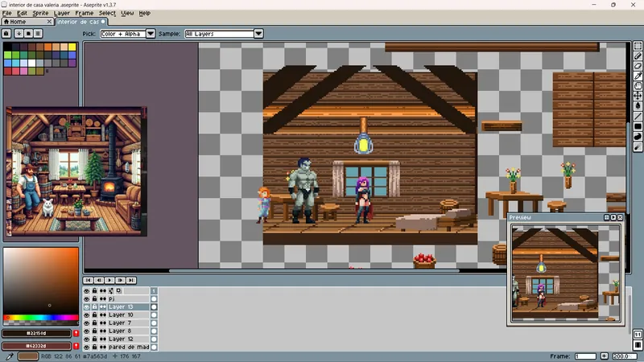644x362 pixels.
Task: Select the Paint Bucket tool
Action: [x=638, y=106]
